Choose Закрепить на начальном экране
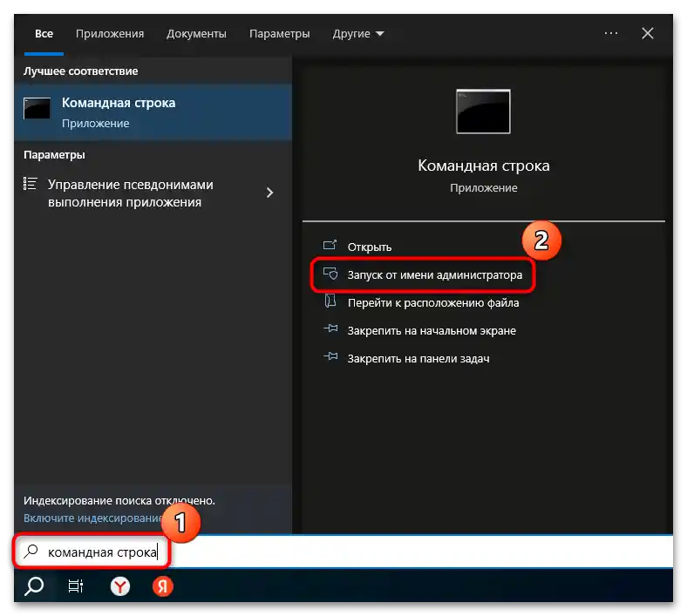The width and height of the screenshot is (687, 616). 432,331
